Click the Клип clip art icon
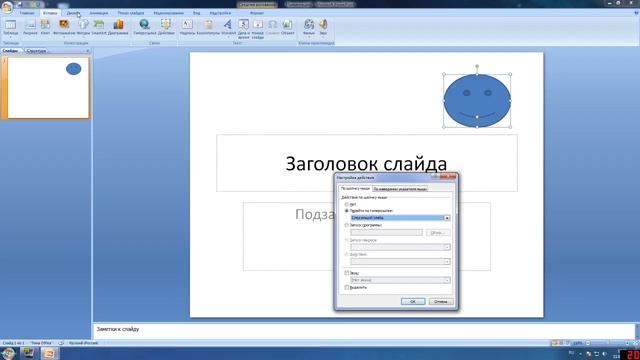This screenshot has height=360, width=640. coord(45,27)
